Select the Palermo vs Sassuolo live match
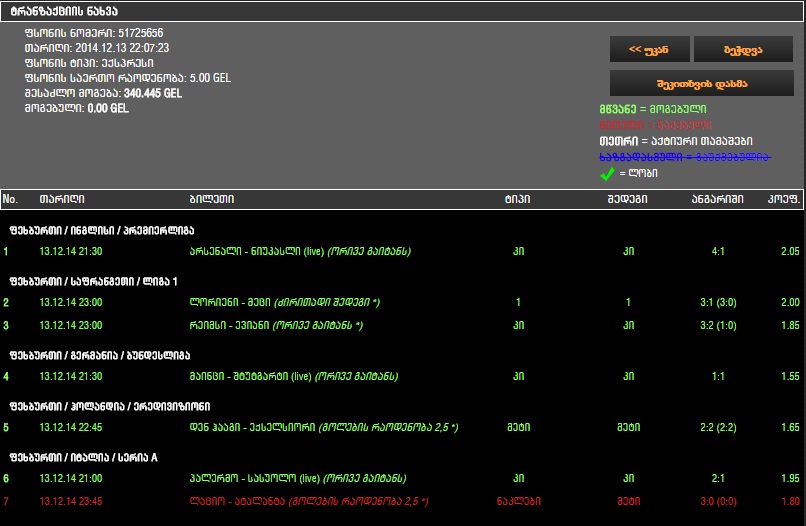This screenshot has width=806, height=526. tap(297, 478)
